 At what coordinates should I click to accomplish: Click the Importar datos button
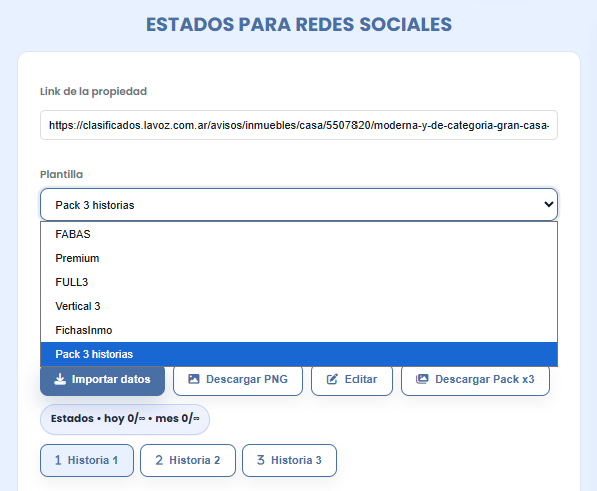[102, 380]
